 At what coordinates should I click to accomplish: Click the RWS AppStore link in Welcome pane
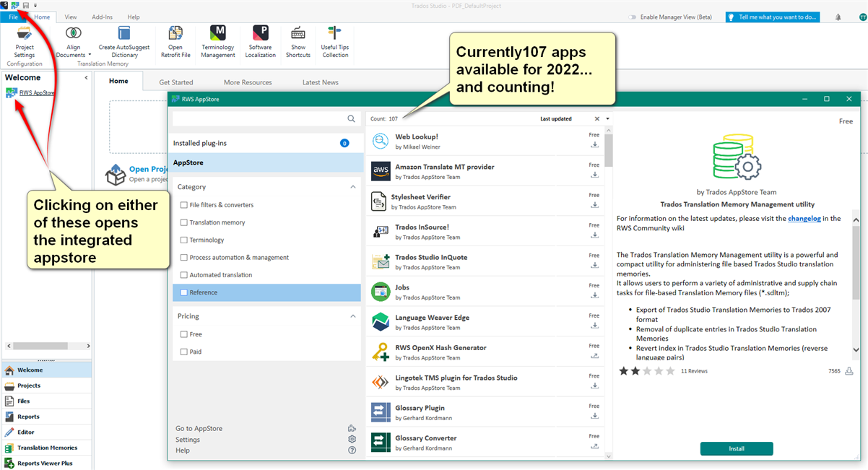coord(37,92)
